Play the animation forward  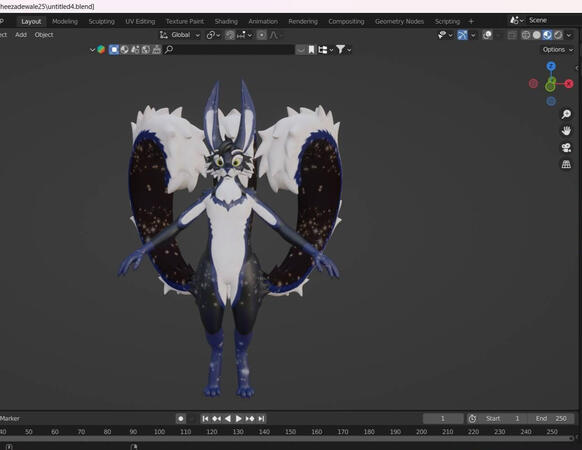pyautogui.click(x=239, y=418)
